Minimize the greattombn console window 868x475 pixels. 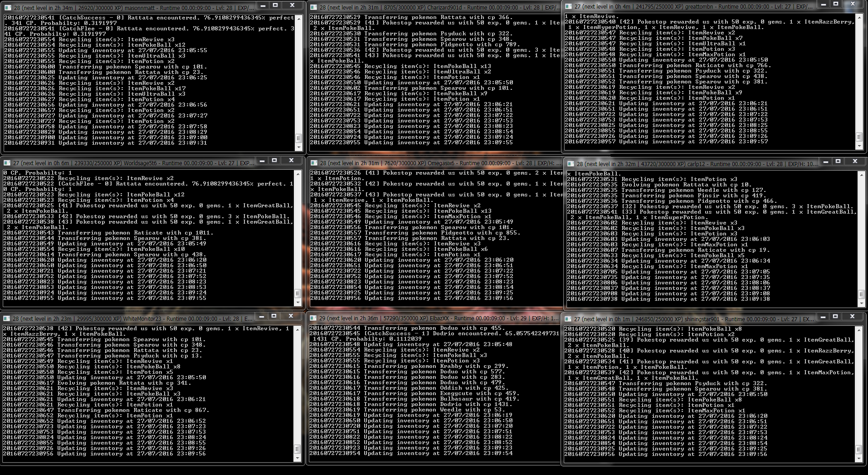tap(824, 4)
